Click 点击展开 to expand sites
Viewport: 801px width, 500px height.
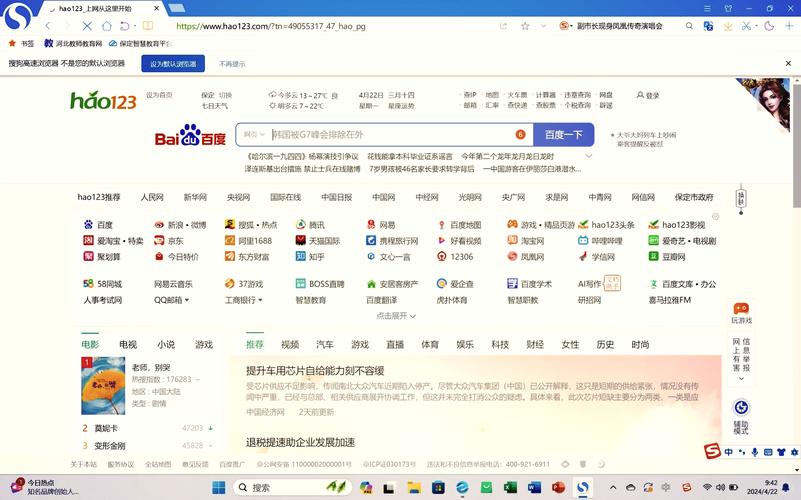tap(396, 316)
